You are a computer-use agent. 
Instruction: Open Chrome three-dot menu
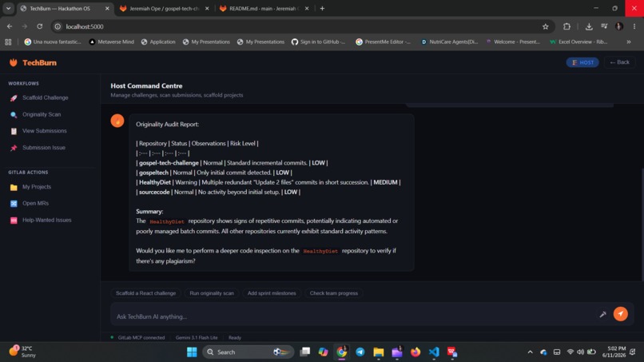pyautogui.click(x=634, y=26)
